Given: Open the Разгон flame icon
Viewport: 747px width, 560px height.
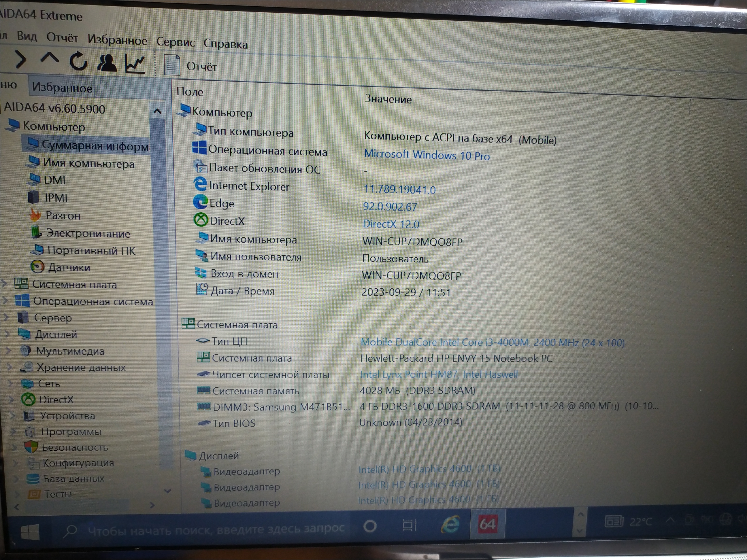Looking at the screenshot, I should pos(35,215).
